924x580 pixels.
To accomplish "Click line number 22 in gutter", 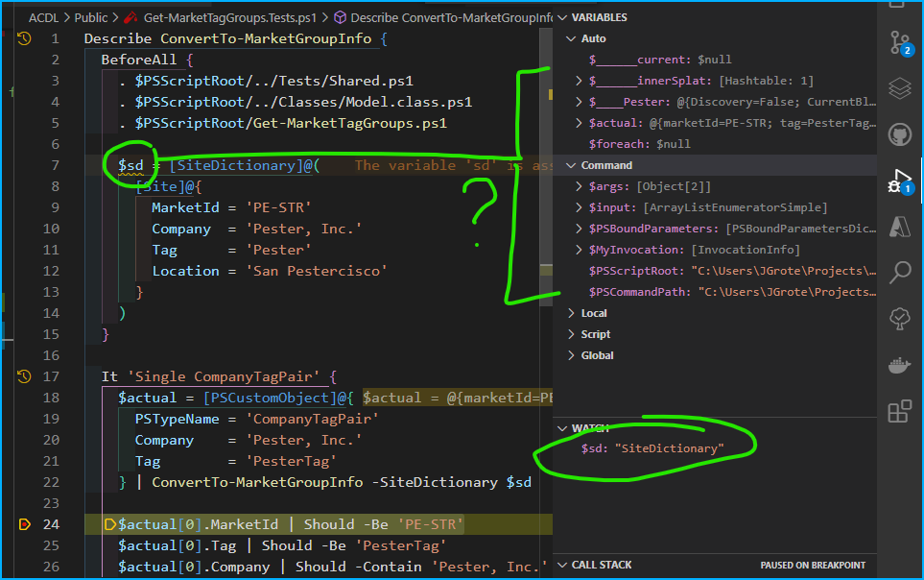I will (51, 482).
